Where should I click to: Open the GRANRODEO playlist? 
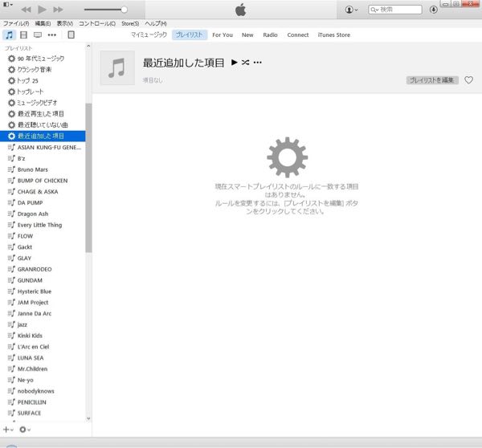coord(43,269)
